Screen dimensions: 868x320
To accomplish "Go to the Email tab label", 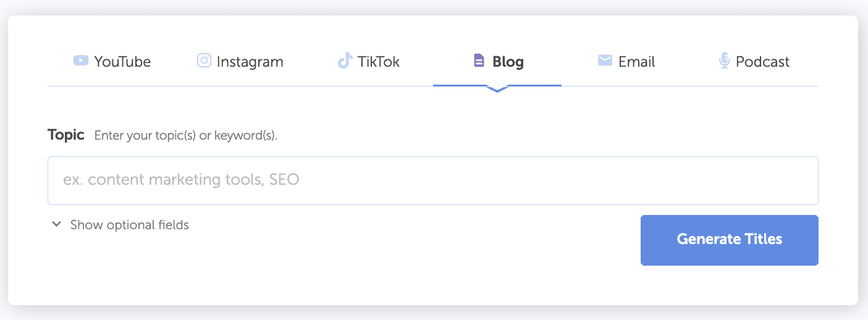I will coord(636,62).
